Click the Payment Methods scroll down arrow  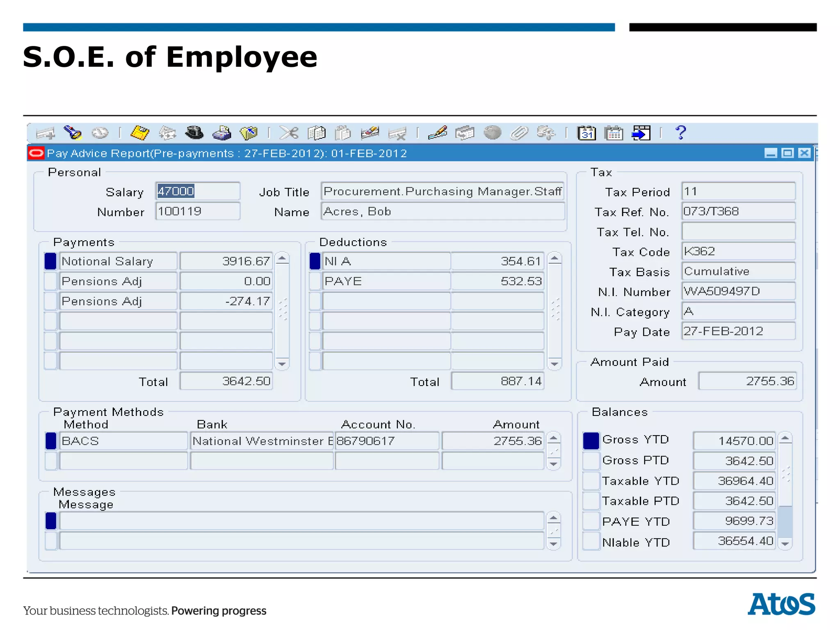point(554,464)
